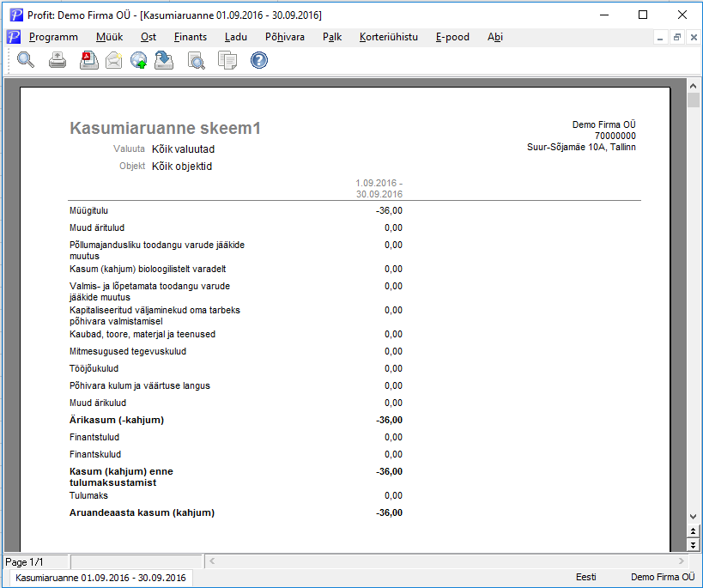The image size is (703, 588).
Task: Click the globe with green arrow icon
Action: pos(139,60)
